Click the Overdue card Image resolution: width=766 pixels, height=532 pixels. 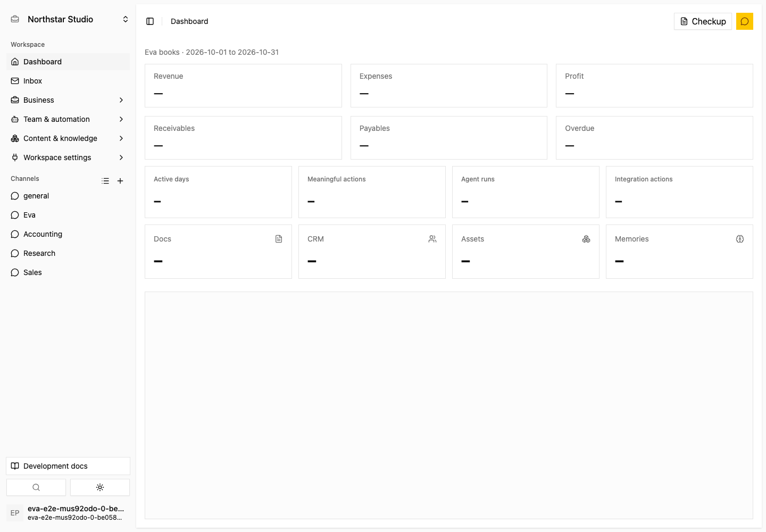click(654, 138)
